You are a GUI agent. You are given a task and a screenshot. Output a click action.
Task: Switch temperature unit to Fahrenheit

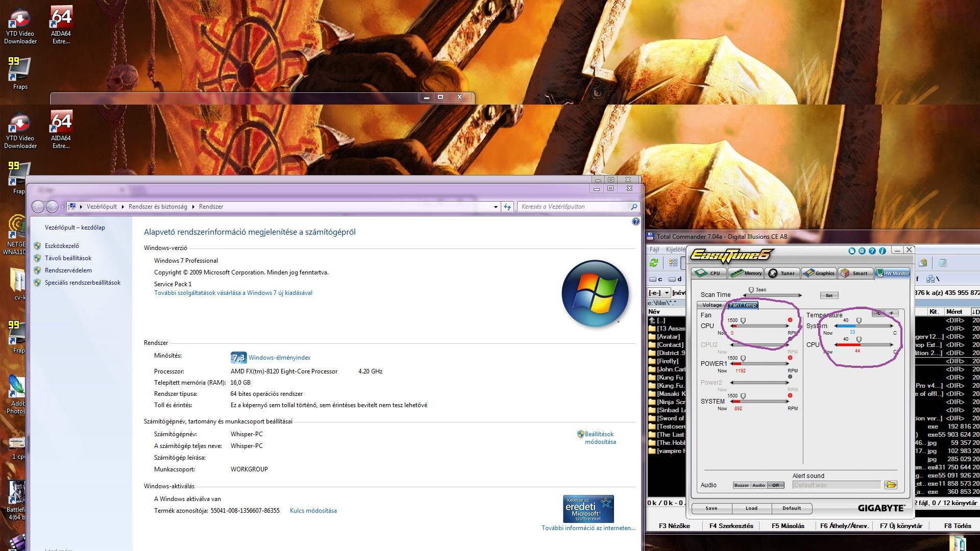tap(892, 313)
